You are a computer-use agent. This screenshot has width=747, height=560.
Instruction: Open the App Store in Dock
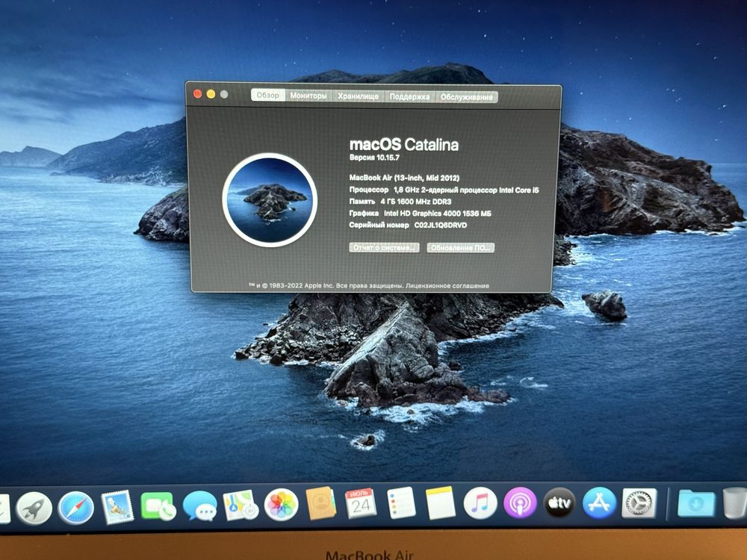coord(599,503)
